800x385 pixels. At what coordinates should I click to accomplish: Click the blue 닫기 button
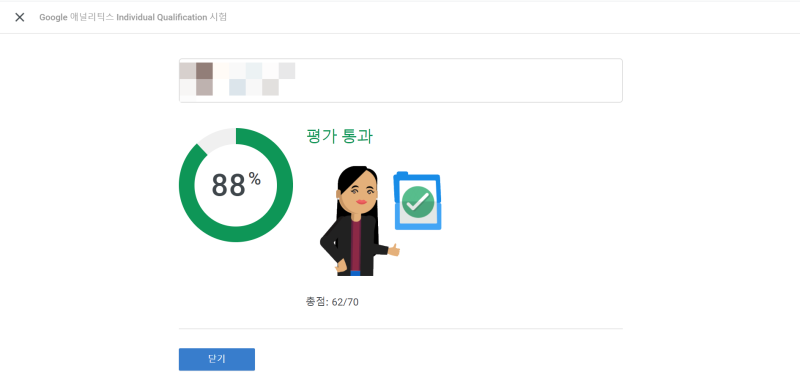pos(217,359)
